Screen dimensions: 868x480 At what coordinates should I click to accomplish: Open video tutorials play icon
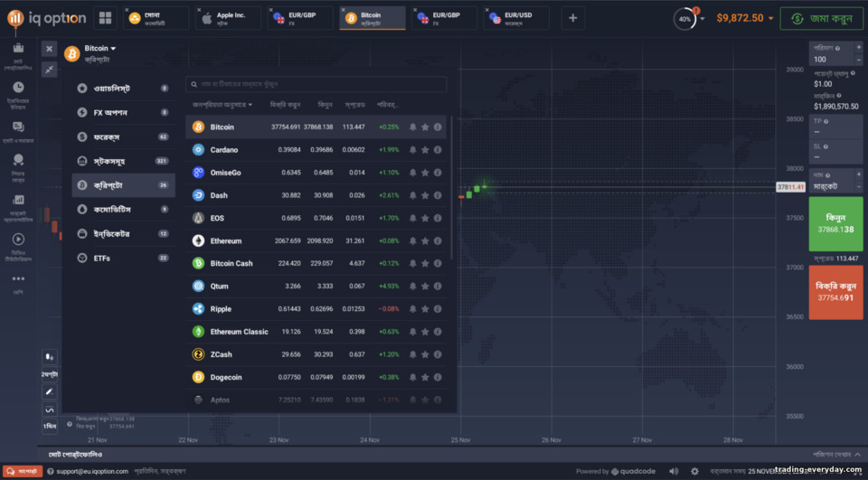coord(18,240)
